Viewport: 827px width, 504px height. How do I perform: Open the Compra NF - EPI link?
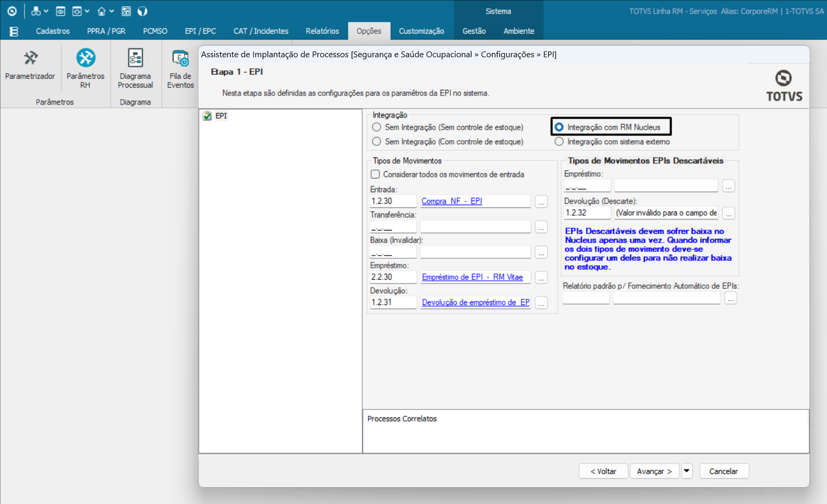pos(452,201)
